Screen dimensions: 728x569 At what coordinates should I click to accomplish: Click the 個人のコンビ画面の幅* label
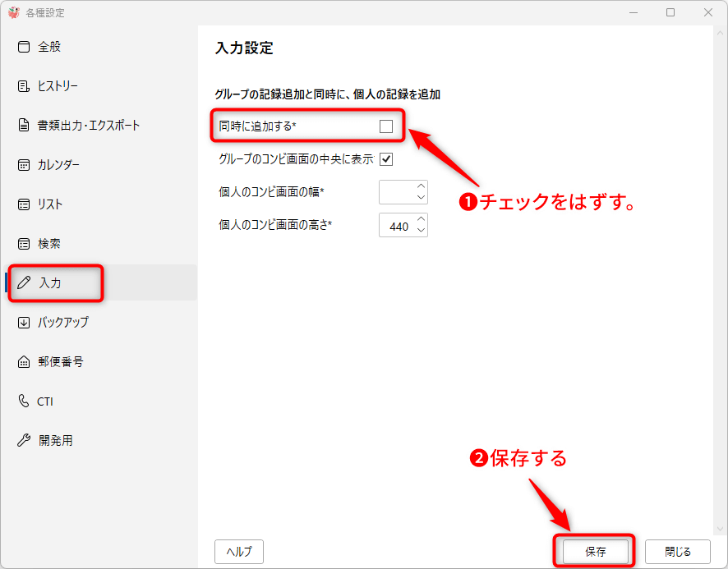[272, 191]
